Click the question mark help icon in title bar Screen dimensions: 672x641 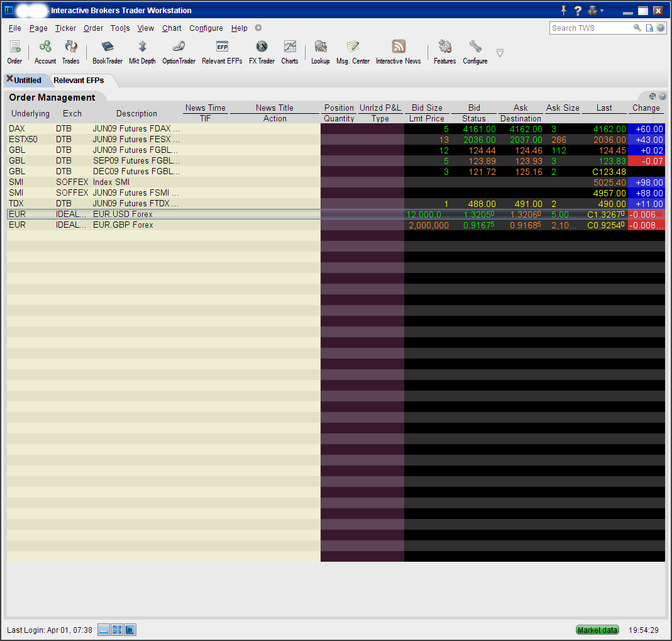[578, 10]
